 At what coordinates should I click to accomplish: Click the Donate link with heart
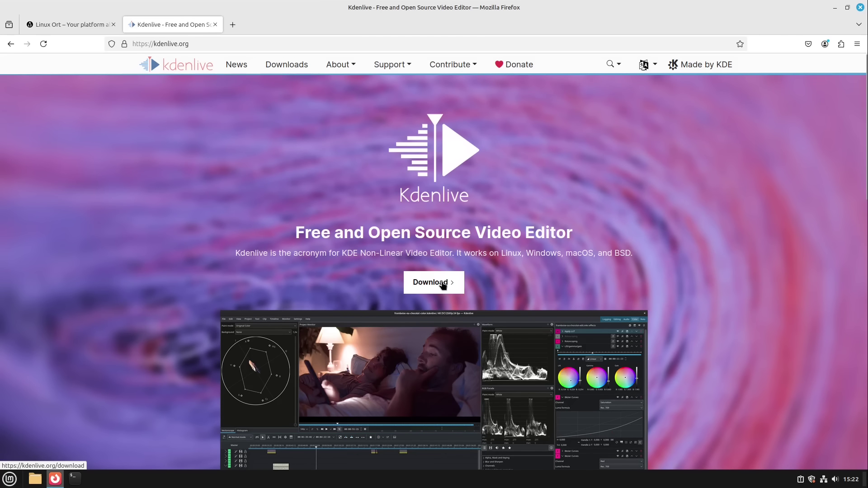(514, 65)
